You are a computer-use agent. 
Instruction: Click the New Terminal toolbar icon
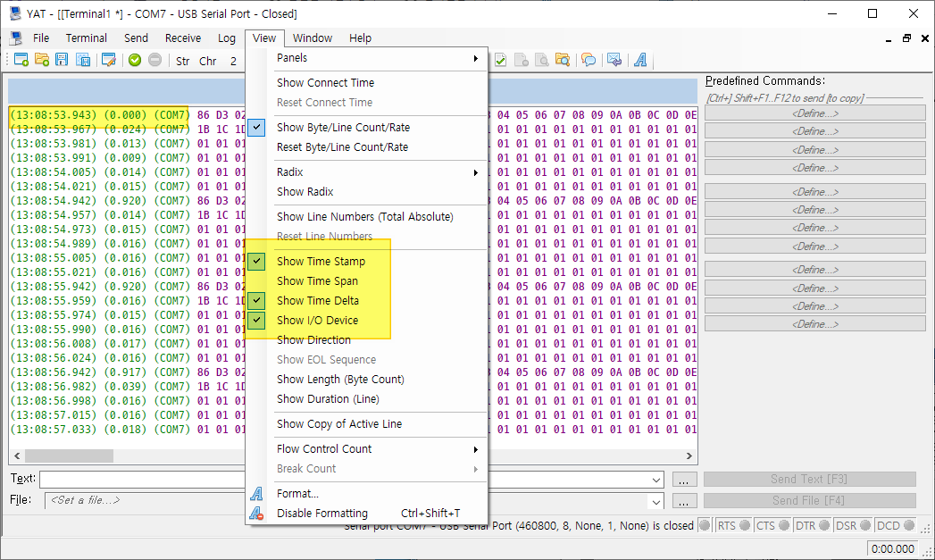tap(21, 60)
